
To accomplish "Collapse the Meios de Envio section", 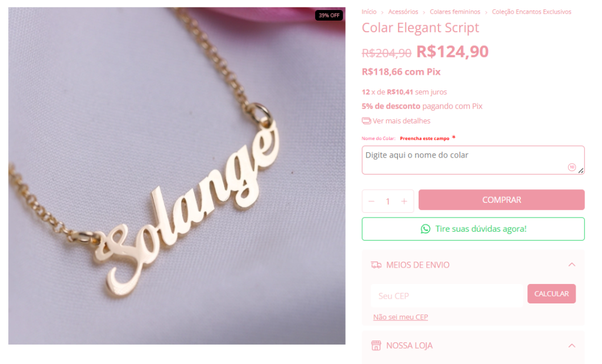I will pyautogui.click(x=571, y=265).
